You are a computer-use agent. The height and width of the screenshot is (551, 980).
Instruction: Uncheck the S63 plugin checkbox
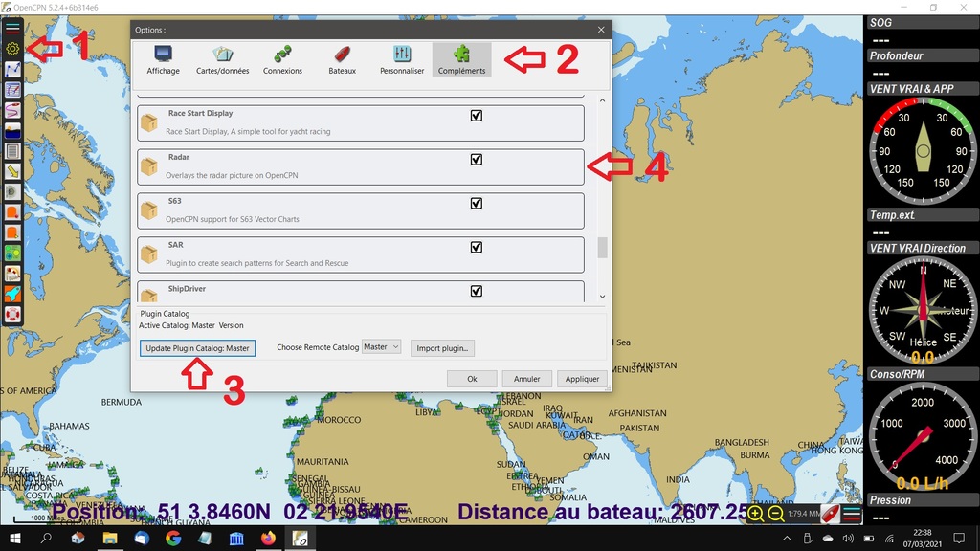(x=477, y=203)
